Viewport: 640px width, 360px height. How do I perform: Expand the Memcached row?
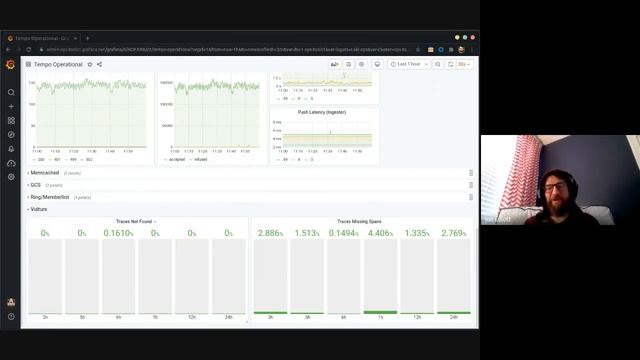(44, 173)
